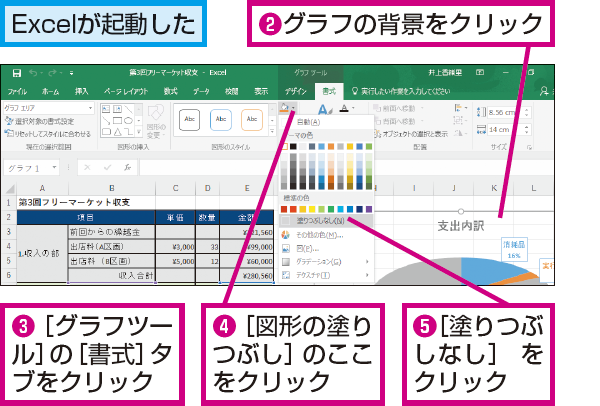Click the Undo arrow icon
The width and height of the screenshot is (600, 406).
[x=33, y=73]
